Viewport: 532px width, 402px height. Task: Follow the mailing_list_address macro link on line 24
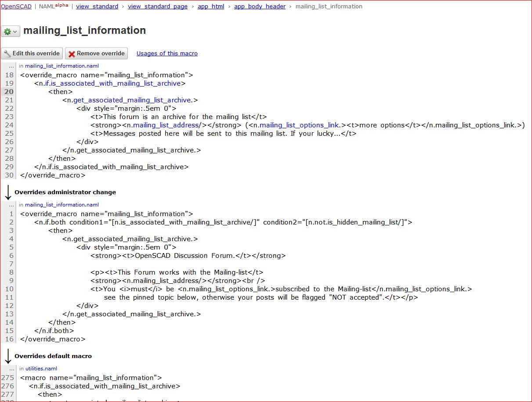167,125
